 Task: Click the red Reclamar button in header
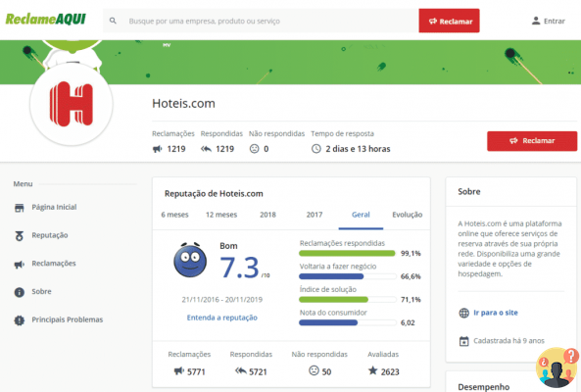[449, 21]
